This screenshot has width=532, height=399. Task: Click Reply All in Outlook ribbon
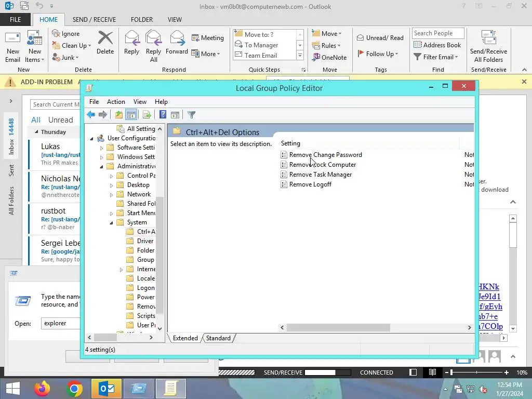[x=153, y=46]
